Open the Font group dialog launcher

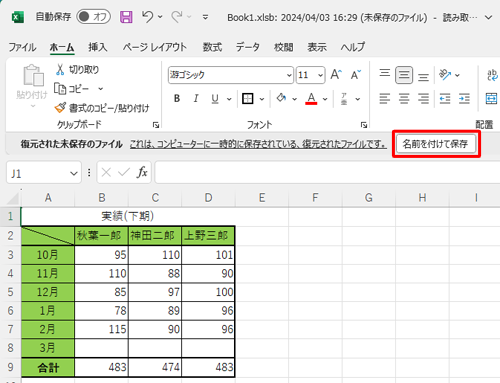pos(364,125)
